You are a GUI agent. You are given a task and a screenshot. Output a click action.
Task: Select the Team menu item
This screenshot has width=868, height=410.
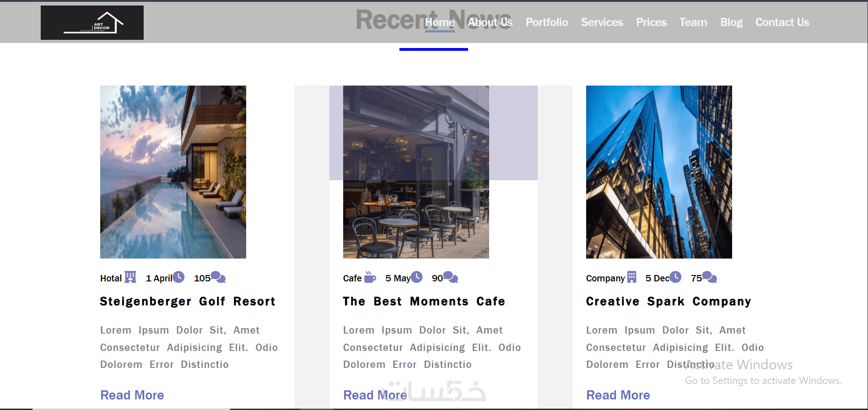point(693,22)
